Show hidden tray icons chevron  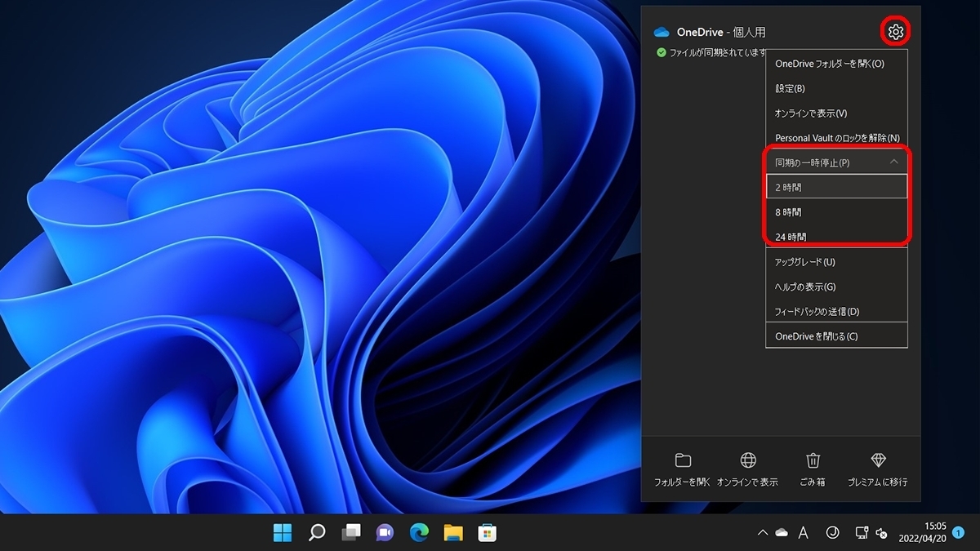(763, 533)
